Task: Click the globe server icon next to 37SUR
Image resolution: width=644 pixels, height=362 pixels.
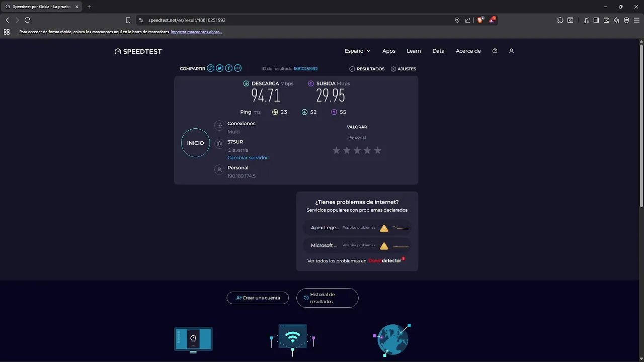Action: (219, 144)
